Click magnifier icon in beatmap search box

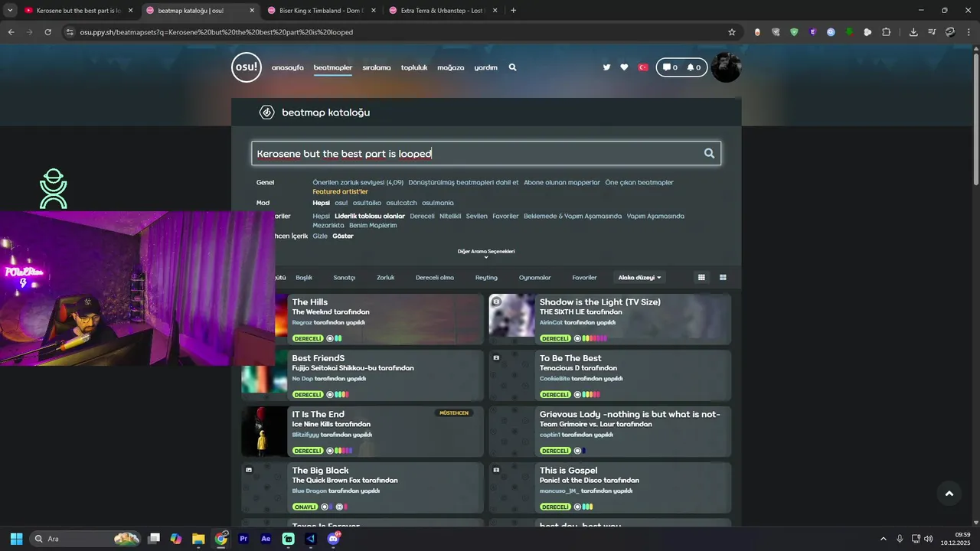click(709, 153)
